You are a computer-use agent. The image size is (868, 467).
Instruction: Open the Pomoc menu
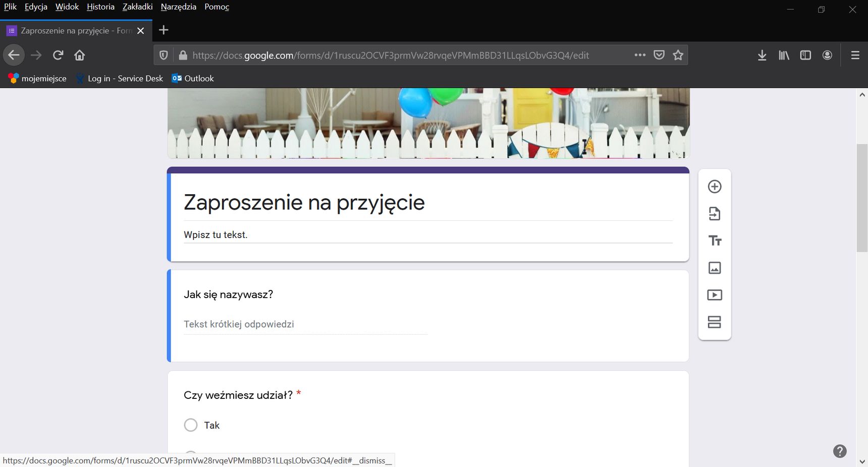(x=217, y=7)
